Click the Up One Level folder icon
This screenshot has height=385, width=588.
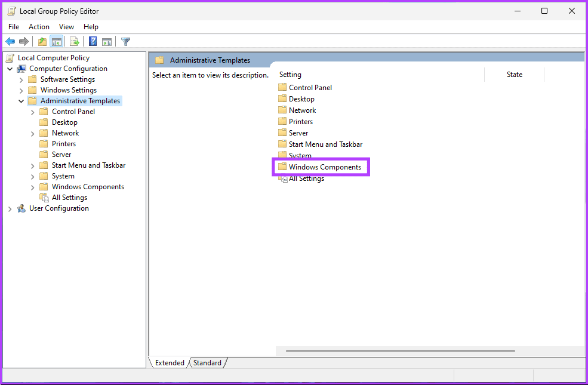(42, 41)
